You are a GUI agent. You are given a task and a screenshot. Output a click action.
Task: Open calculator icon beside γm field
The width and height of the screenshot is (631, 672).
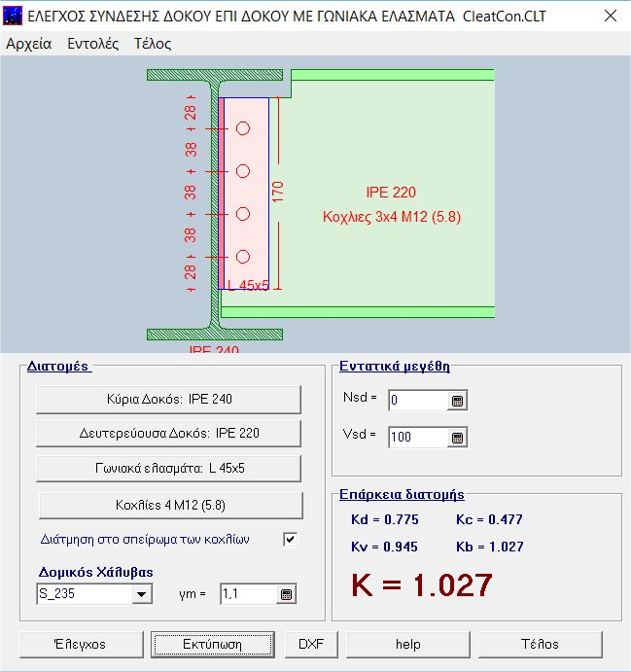coord(287,594)
